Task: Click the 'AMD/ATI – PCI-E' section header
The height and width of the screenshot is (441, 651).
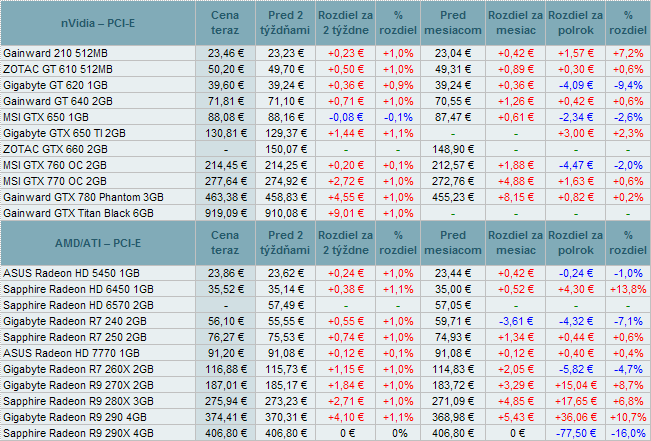Action: [x=98, y=243]
